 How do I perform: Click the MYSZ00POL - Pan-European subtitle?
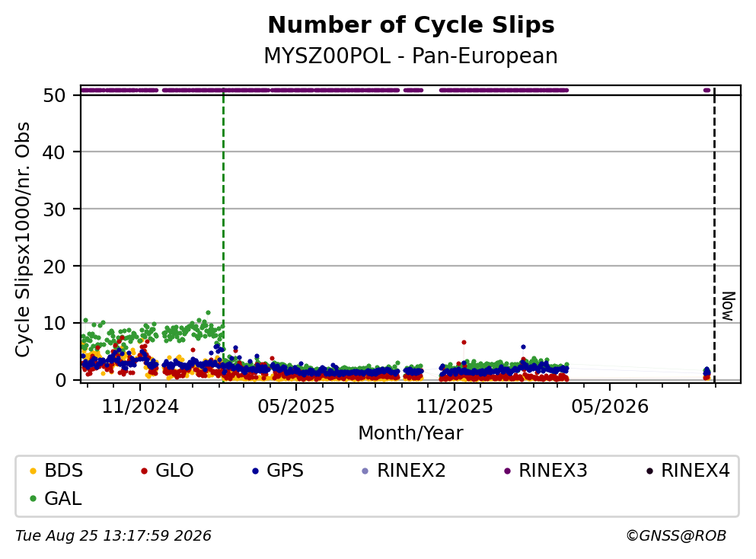point(411,56)
